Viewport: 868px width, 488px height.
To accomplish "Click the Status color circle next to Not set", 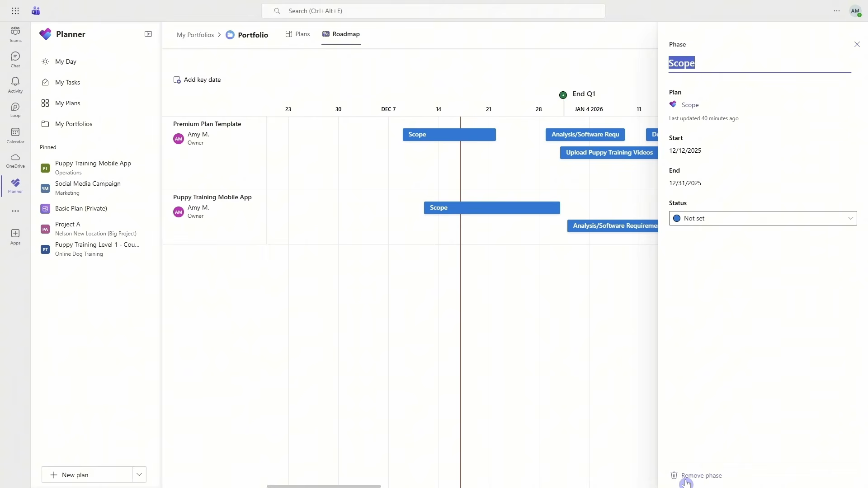I will coord(677,218).
